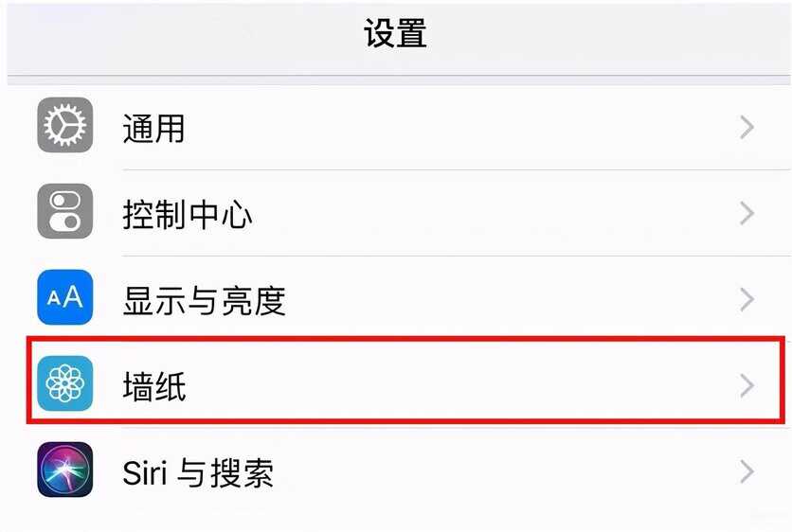Open 显示与亮度 via its right arrow
This screenshot has height=532, width=792.
pos(747,299)
